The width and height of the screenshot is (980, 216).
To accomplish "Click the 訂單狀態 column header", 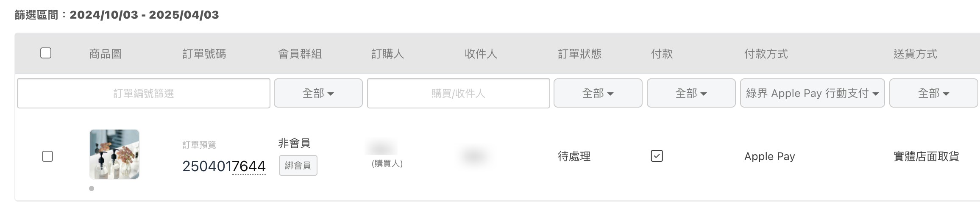I will point(580,54).
